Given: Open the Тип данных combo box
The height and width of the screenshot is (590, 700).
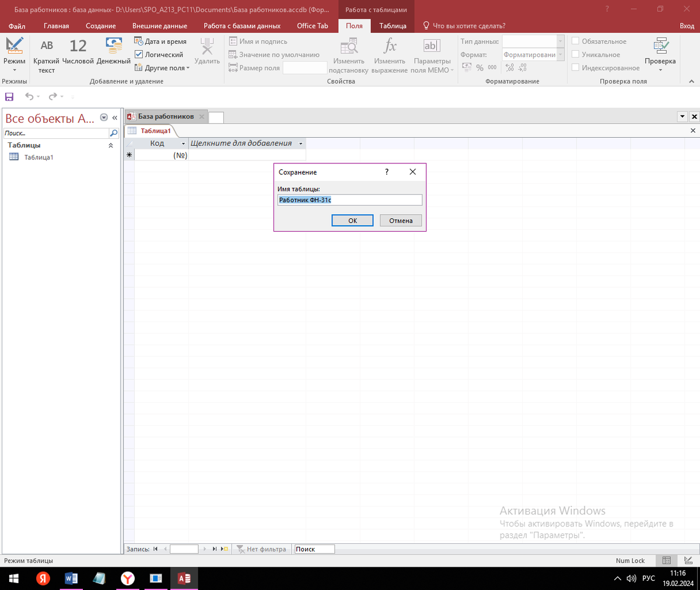Looking at the screenshot, I should tap(533, 41).
